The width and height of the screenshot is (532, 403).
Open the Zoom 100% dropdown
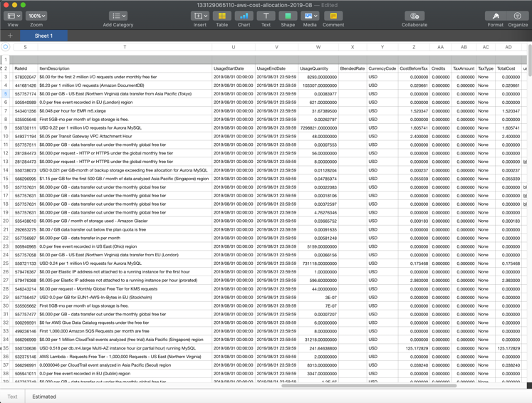pos(36,16)
